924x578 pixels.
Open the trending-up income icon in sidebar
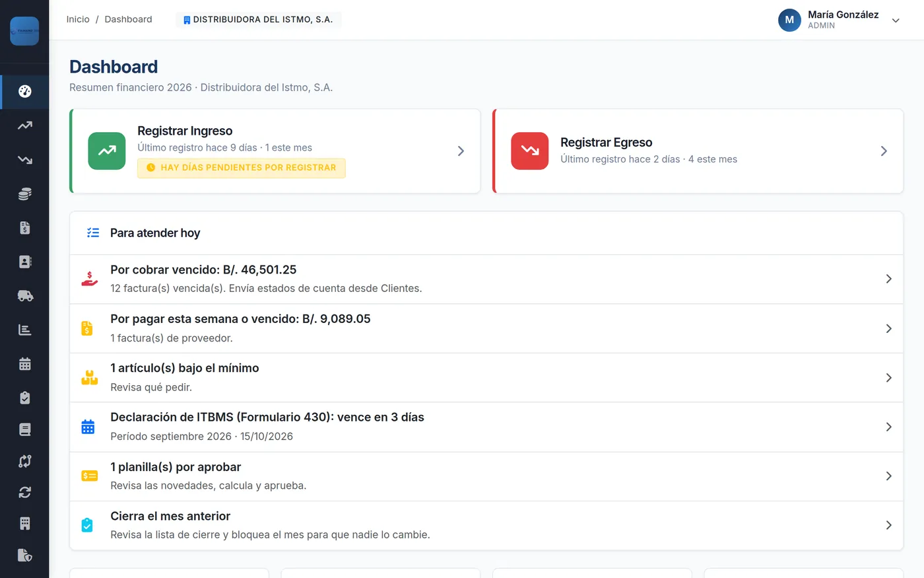tap(25, 126)
